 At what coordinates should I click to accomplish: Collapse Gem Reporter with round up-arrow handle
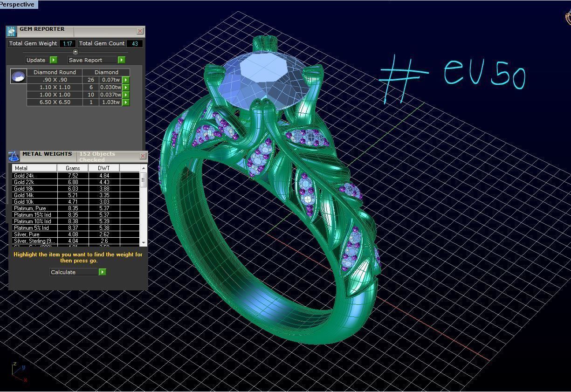tap(76, 52)
